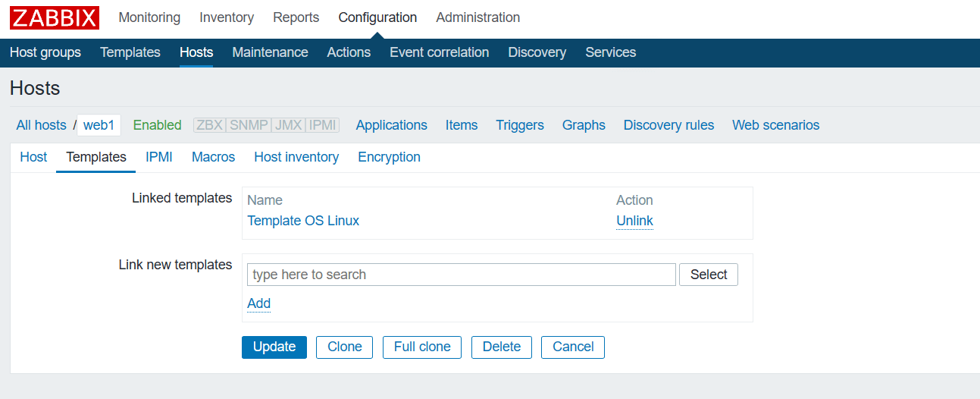The width and height of the screenshot is (980, 399).
Task: Click the Hosts page heading
Action: [35, 88]
